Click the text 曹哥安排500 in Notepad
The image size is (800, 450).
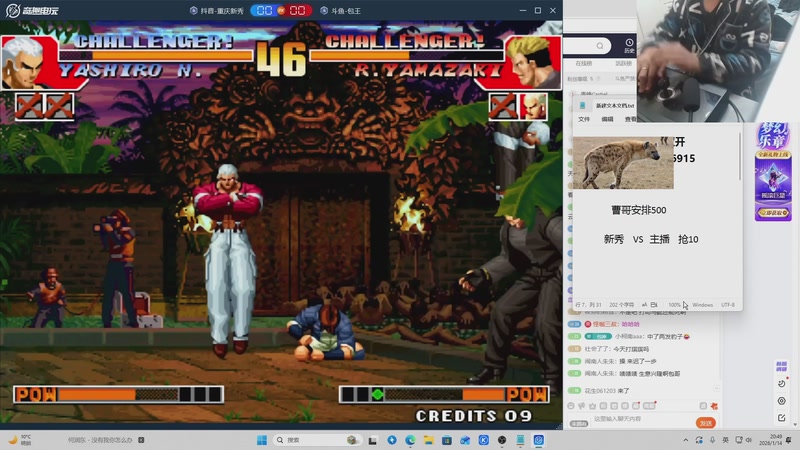coord(638,210)
